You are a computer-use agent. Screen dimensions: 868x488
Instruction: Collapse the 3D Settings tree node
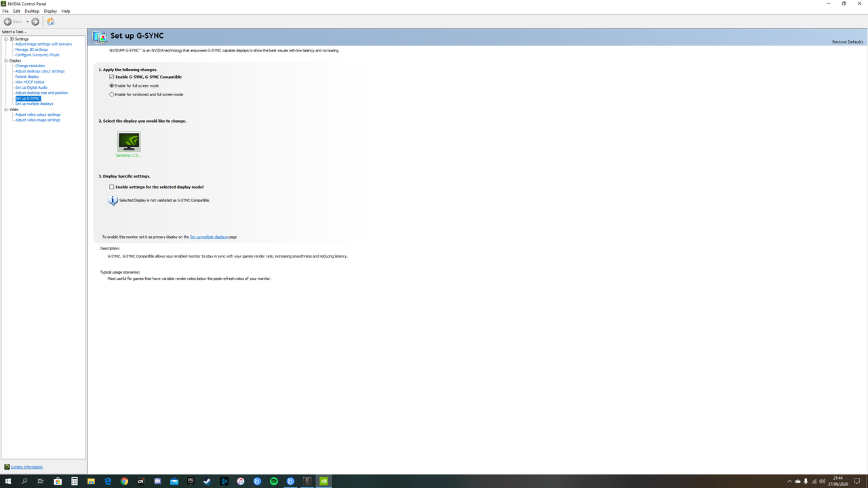[6, 39]
